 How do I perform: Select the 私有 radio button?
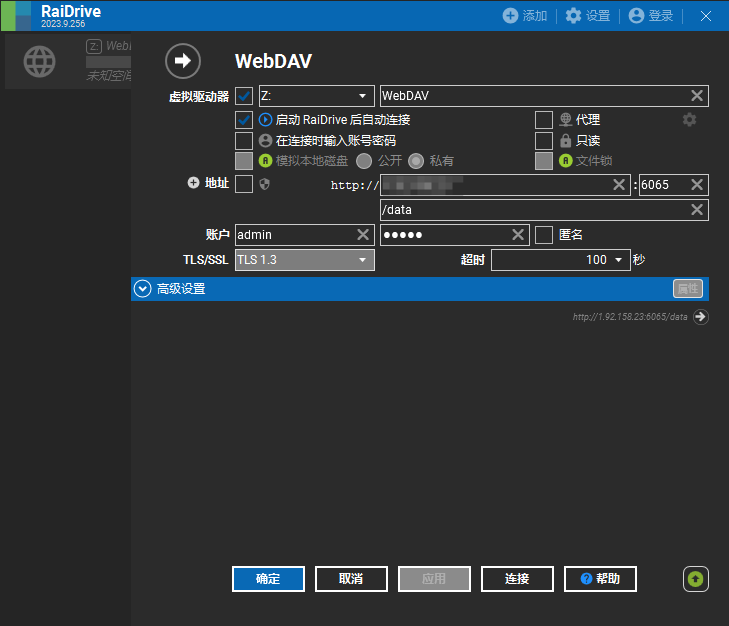(x=416, y=161)
